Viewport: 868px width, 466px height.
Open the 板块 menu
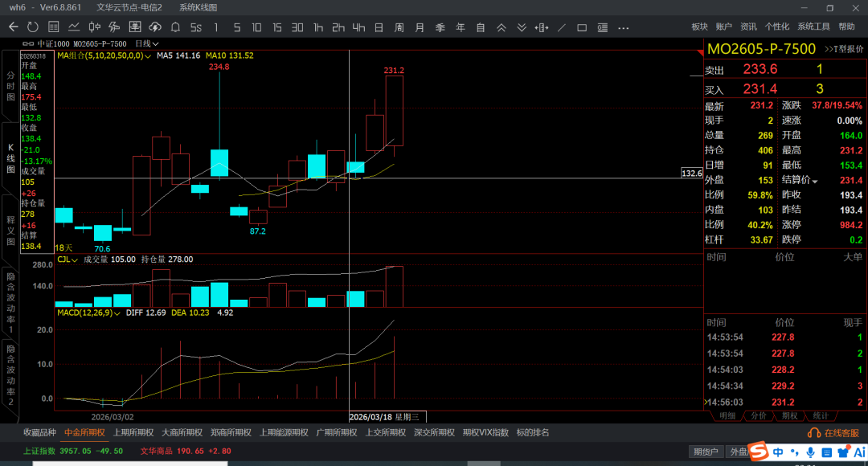[700, 27]
